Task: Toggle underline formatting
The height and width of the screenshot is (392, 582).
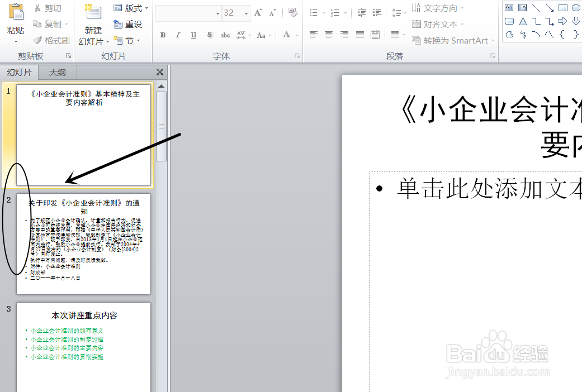Action: point(193,35)
